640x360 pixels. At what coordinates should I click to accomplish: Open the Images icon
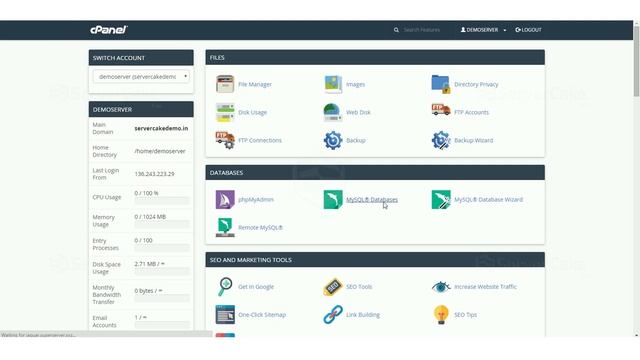tap(333, 84)
